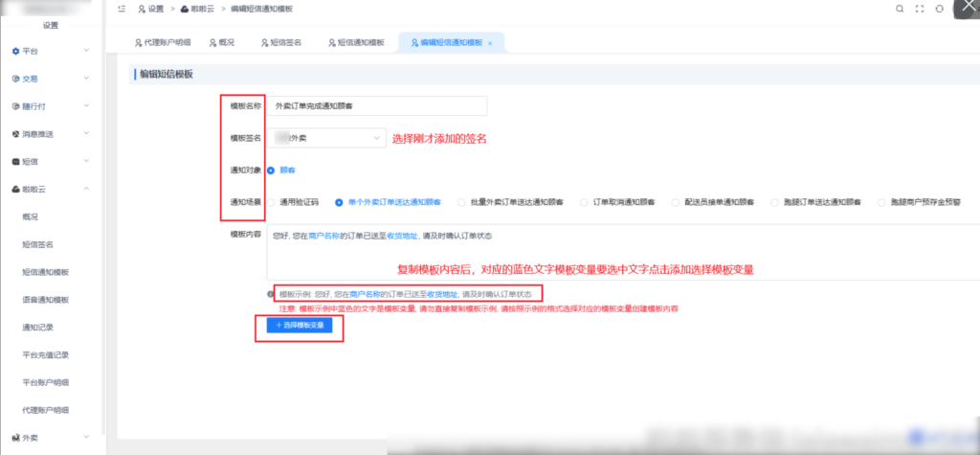Click the user icon on the 设置 breadcrumb
The height and width of the screenshot is (455, 980).
tap(142, 9)
